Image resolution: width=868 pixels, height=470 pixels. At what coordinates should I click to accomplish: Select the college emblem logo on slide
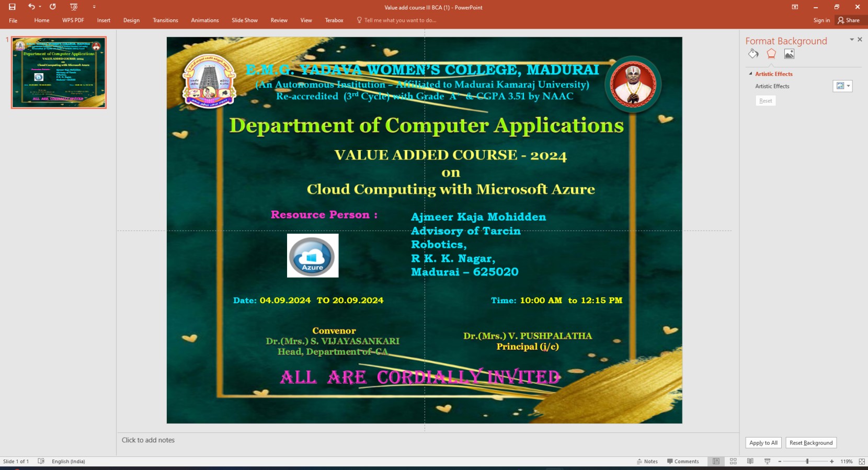pyautogui.click(x=209, y=81)
